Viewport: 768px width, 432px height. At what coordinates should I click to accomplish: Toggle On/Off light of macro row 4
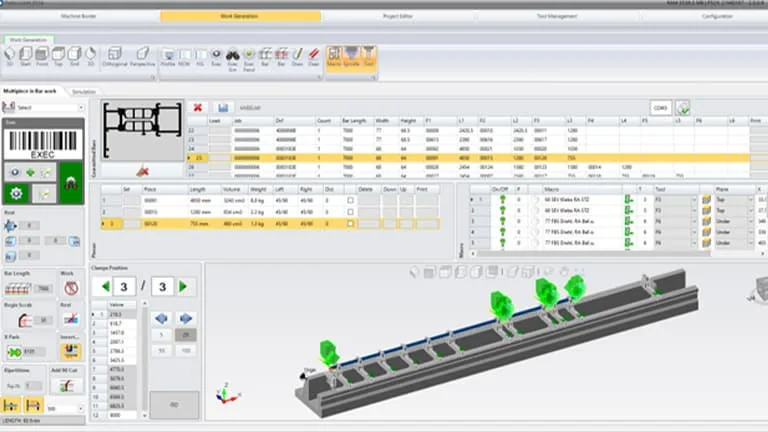(502, 232)
